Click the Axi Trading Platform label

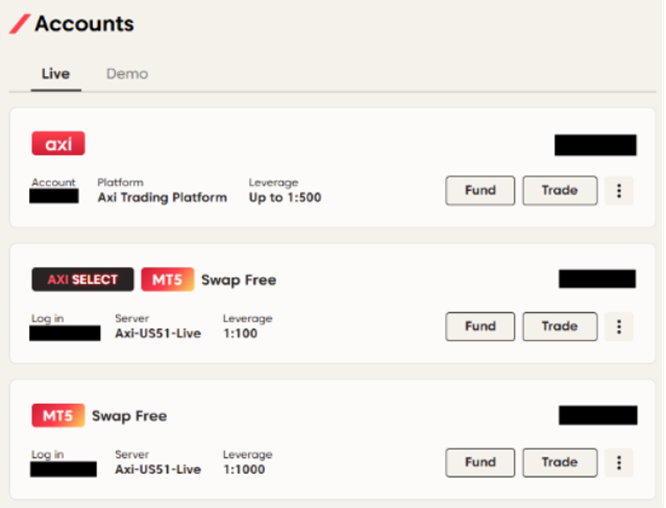pos(162,198)
